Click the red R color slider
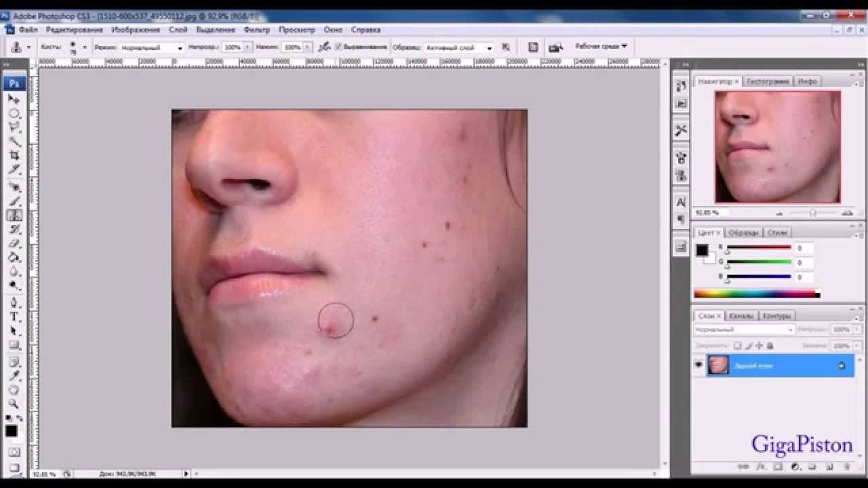868x488 pixels. click(x=759, y=249)
